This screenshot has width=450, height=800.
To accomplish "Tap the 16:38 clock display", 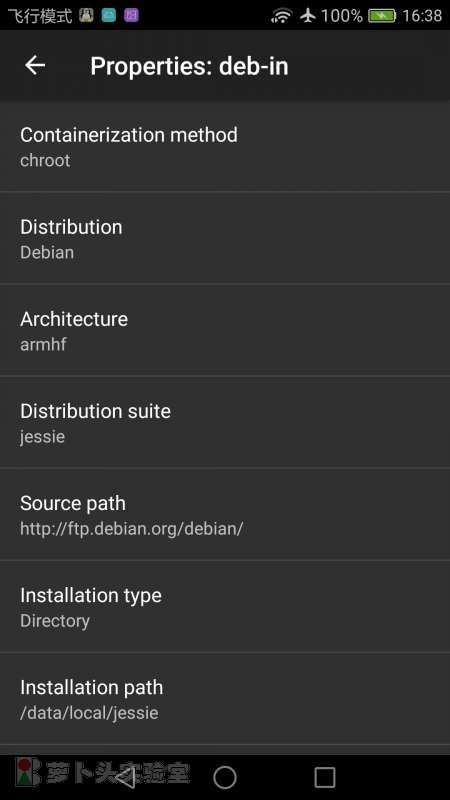I will [422, 16].
